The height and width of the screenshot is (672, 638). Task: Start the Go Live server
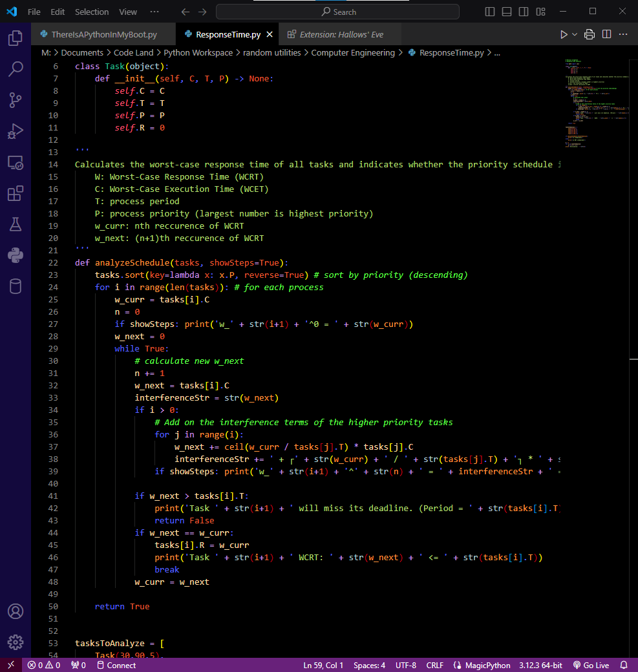591,665
